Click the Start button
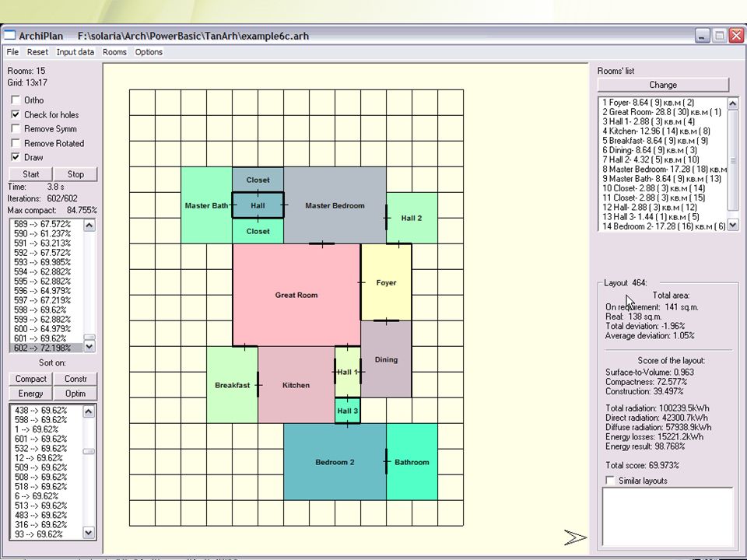The width and height of the screenshot is (747, 560). 31,174
